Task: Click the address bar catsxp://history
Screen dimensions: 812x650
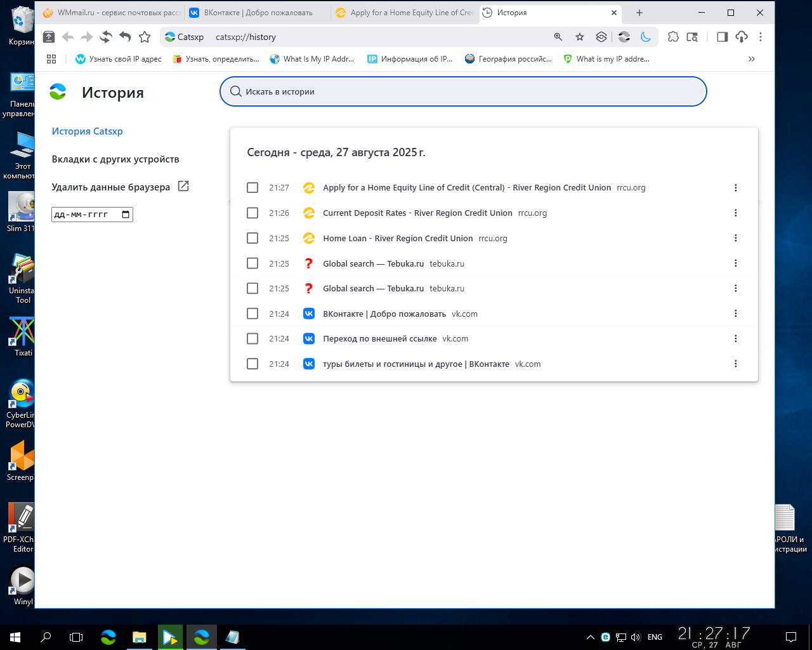Action: tap(246, 37)
